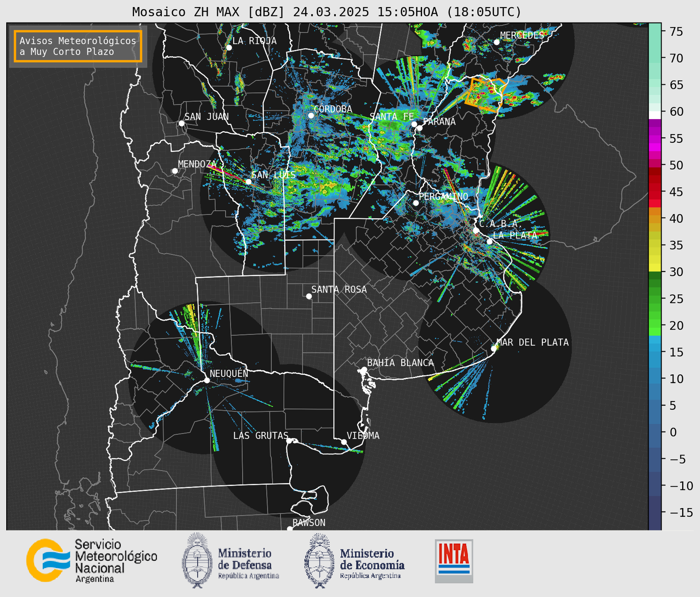This screenshot has height=597, width=700.
Task: Click the SANTA FE city marker
Action: (x=414, y=124)
